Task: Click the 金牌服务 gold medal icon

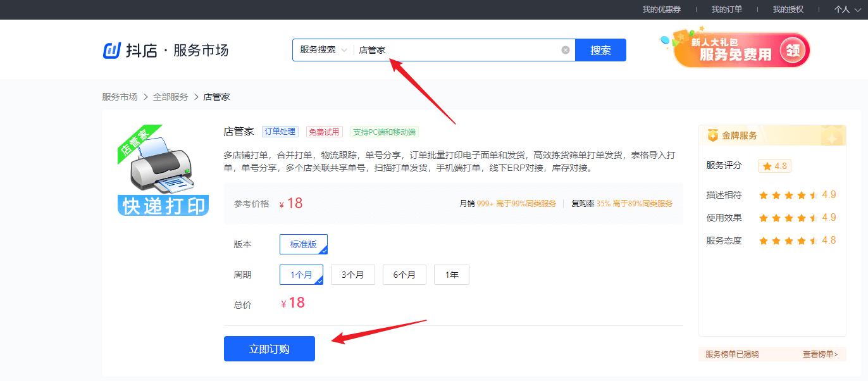Action: point(713,135)
